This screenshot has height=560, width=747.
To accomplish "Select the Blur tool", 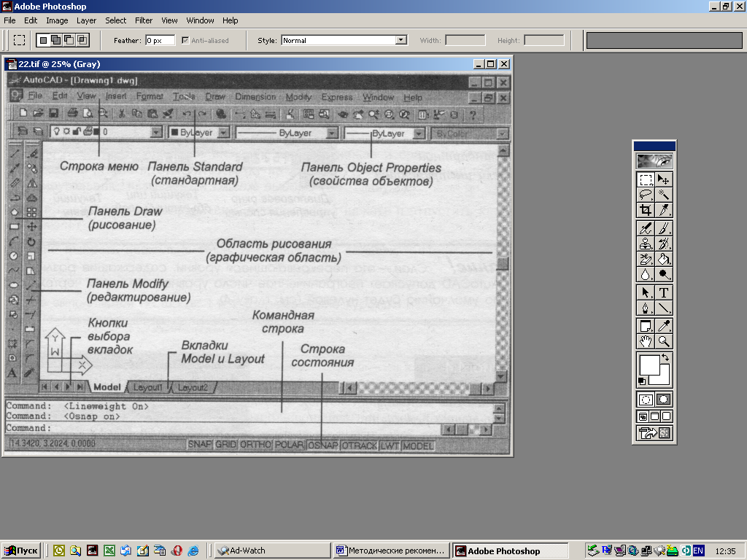I will [x=646, y=274].
